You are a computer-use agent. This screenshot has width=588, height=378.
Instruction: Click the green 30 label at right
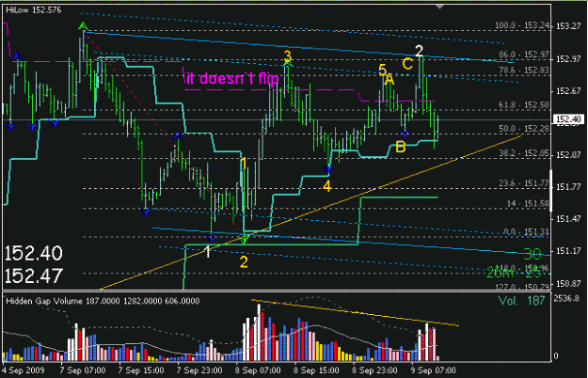point(532,255)
